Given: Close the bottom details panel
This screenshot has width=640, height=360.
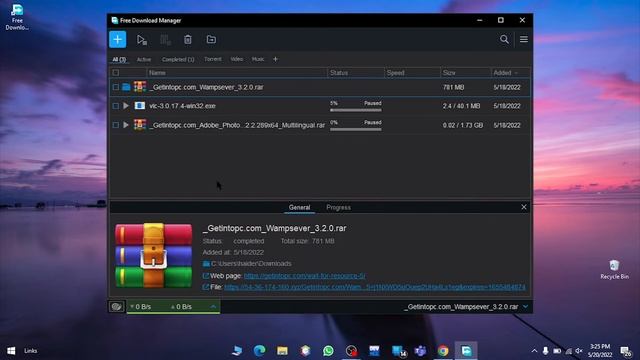Looking at the screenshot, I should pyautogui.click(x=524, y=207).
